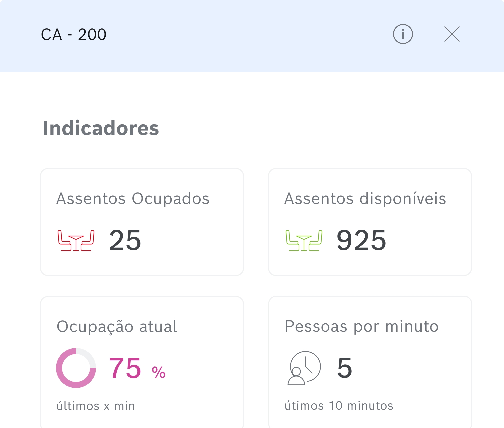504x428 pixels.
Task: Open the info icon in the header
Action: pos(403,34)
